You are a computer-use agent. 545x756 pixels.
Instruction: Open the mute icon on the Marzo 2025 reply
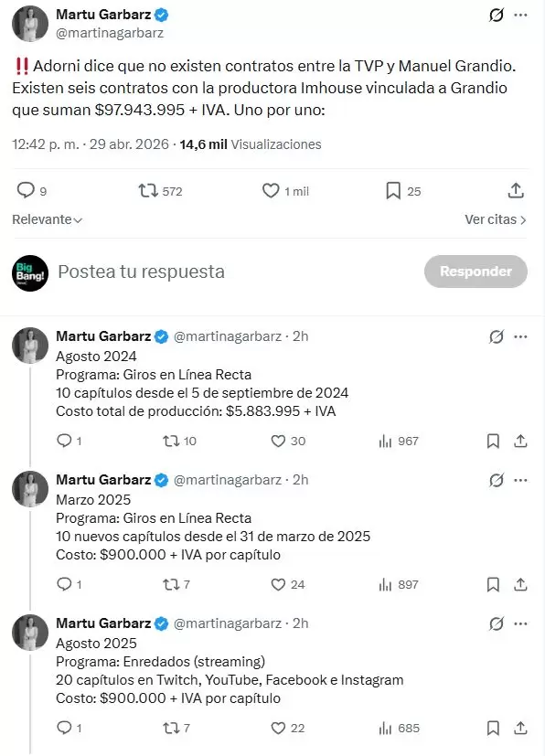point(496,480)
